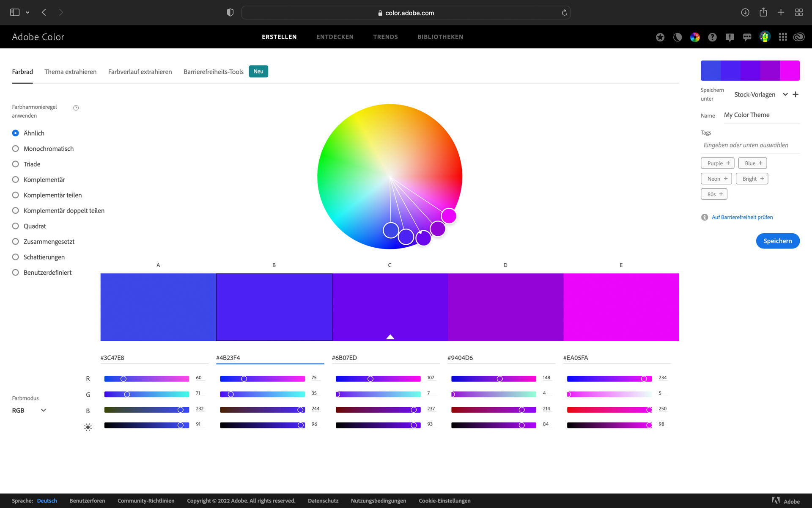The width and height of the screenshot is (812, 508).
Task: Click the plus icon to add a new library
Action: click(796, 94)
